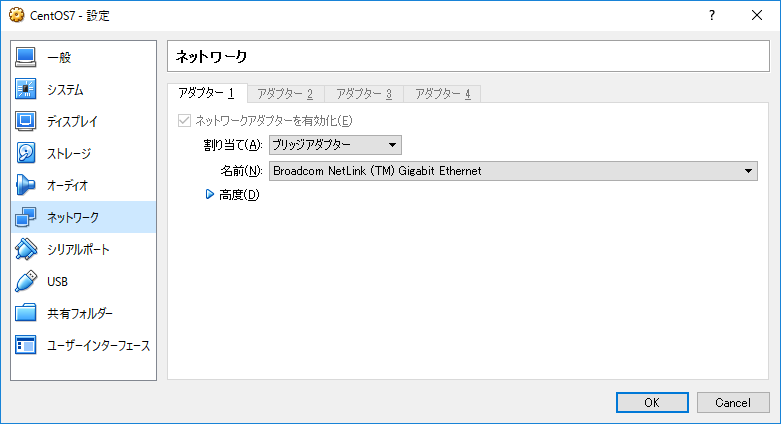
Task: Click the オーディオ speaker icon
Action: pyautogui.click(x=25, y=185)
